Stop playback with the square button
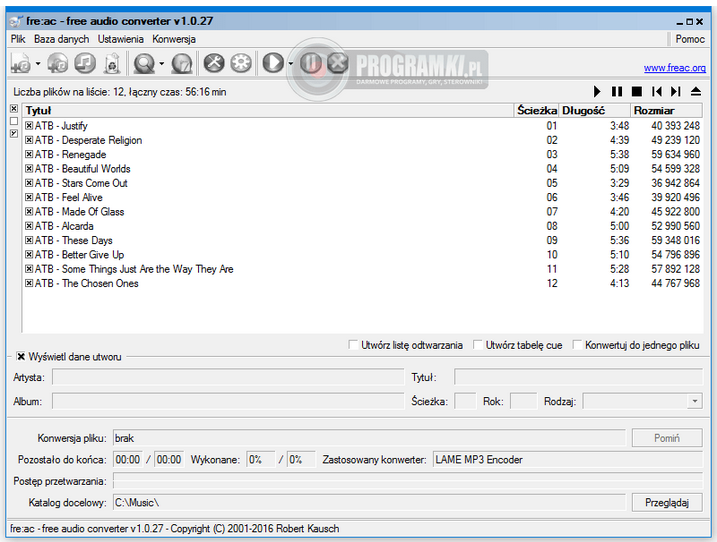This screenshot has width=717, height=542. (x=637, y=91)
